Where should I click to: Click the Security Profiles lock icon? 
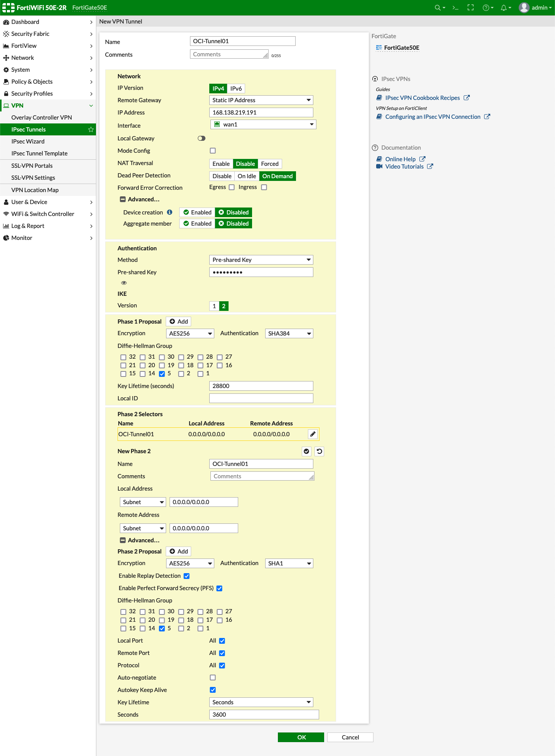(6, 94)
